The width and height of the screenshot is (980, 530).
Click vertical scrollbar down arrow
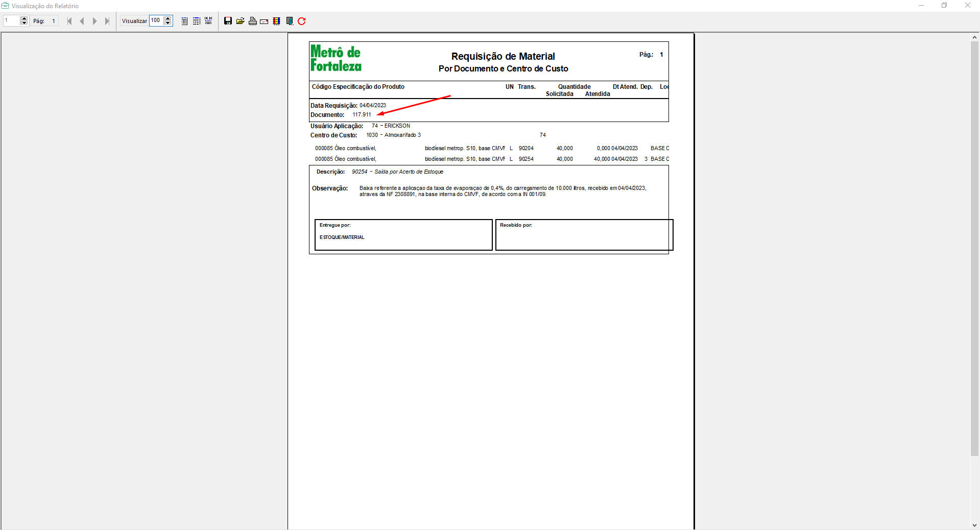coord(975,525)
